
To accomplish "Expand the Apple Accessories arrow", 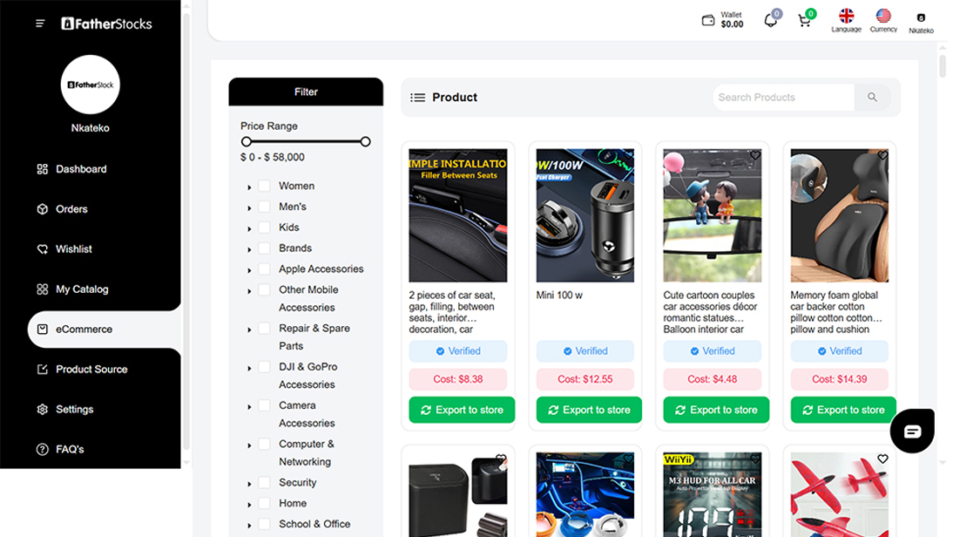I will 249,271.
